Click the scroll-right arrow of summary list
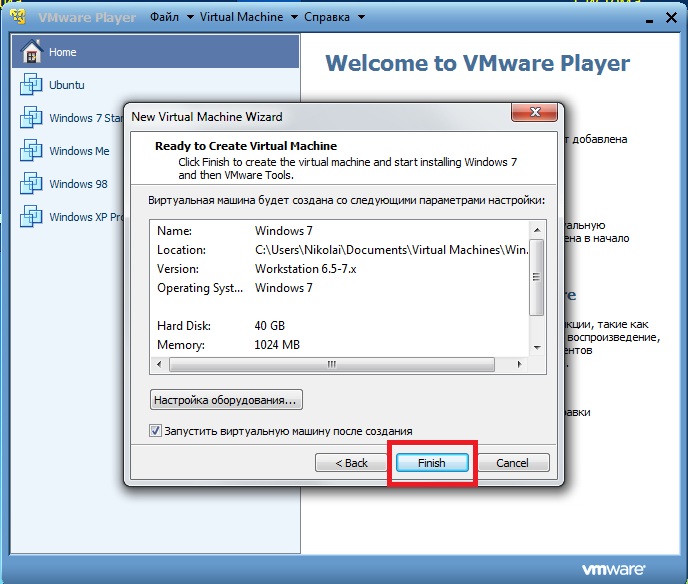The image size is (688, 584). pos(520,364)
